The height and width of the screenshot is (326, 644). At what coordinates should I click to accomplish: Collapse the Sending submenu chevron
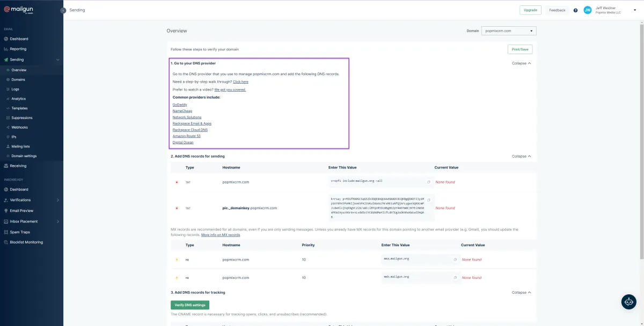point(57,60)
